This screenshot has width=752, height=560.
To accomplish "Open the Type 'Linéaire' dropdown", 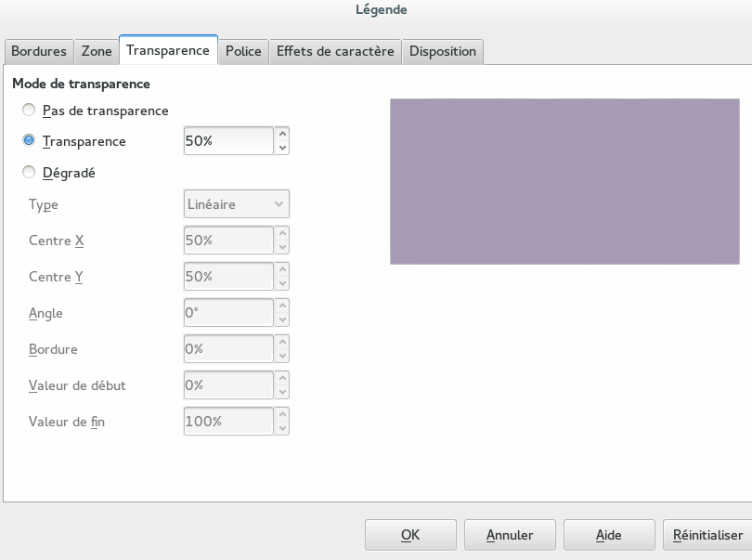I will (236, 203).
